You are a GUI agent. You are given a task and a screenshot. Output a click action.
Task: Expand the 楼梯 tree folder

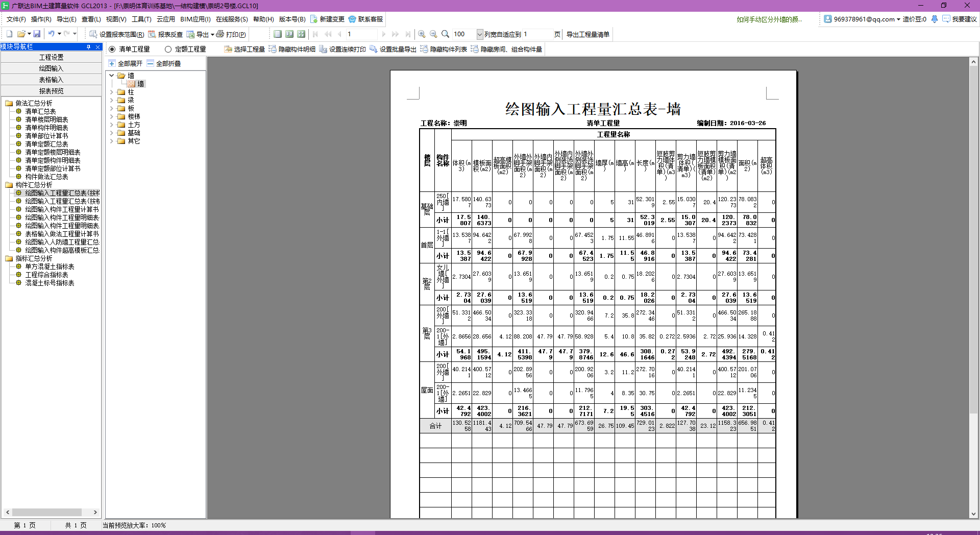(x=112, y=117)
